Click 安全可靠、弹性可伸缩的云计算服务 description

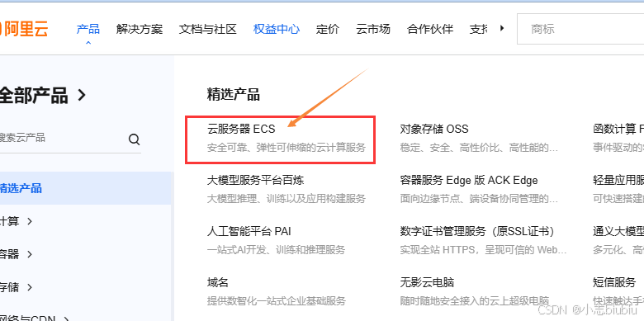pyautogui.click(x=286, y=148)
